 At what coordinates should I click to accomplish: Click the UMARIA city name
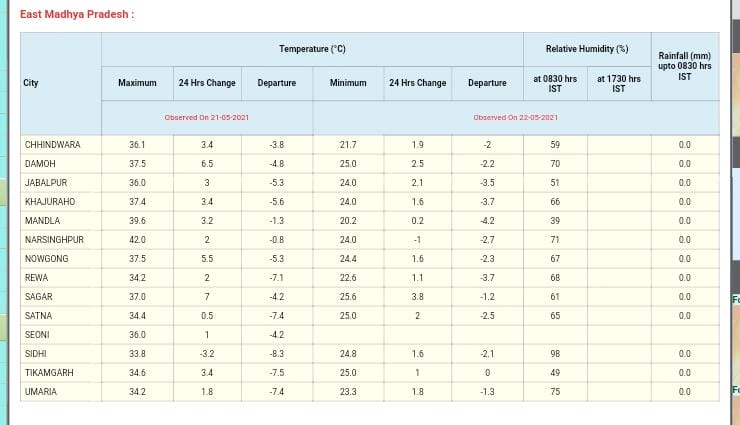click(x=41, y=392)
